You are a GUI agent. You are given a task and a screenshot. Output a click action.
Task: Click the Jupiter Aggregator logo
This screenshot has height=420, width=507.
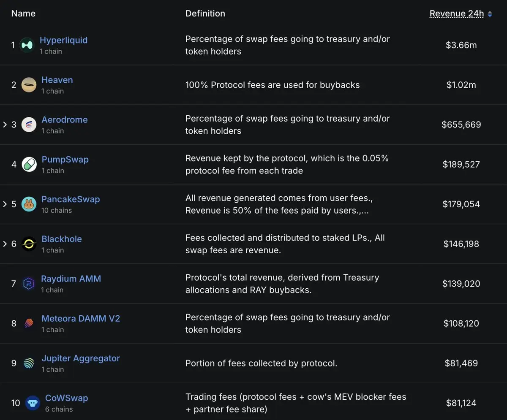[29, 363]
